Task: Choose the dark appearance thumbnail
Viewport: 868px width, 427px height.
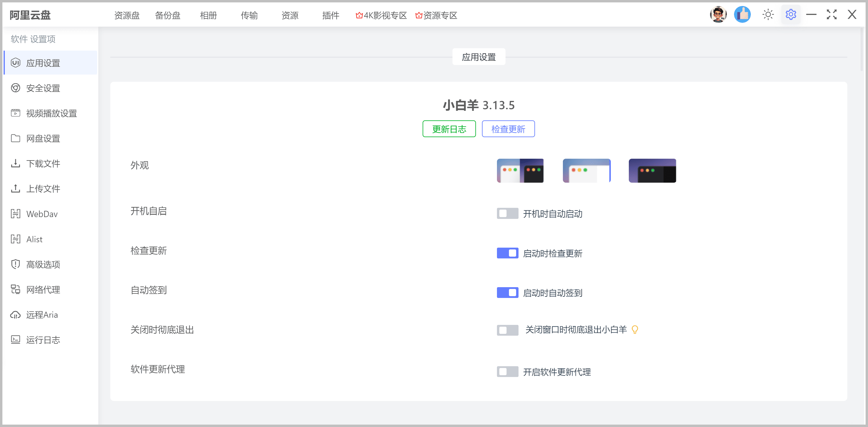Action: pyautogui.click(x=652, y=171)
